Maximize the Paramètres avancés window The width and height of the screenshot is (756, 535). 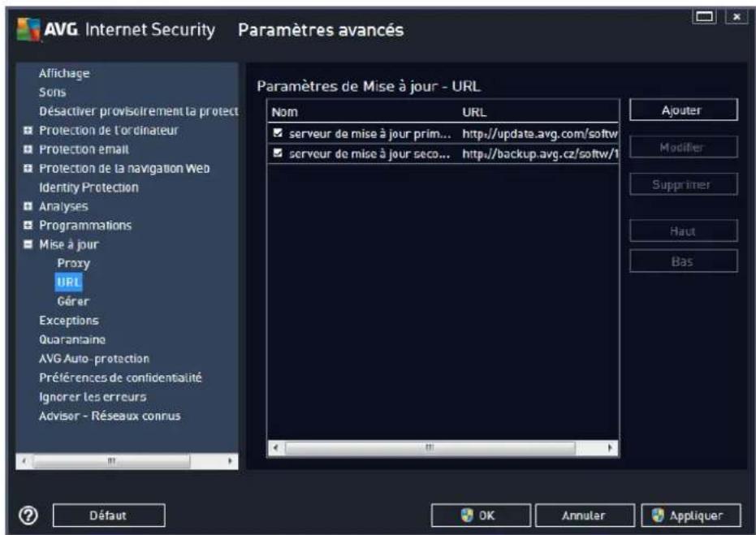pyautogui.click(x=704, y=17)
